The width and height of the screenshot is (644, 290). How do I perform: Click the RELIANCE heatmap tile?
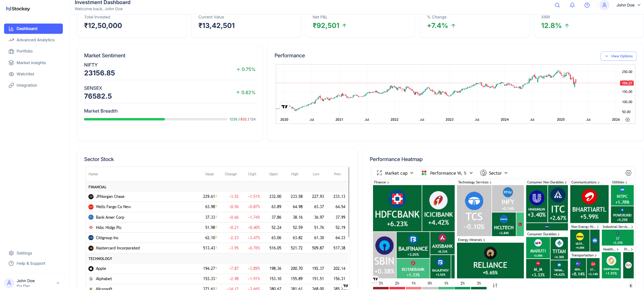coord(490,260)
